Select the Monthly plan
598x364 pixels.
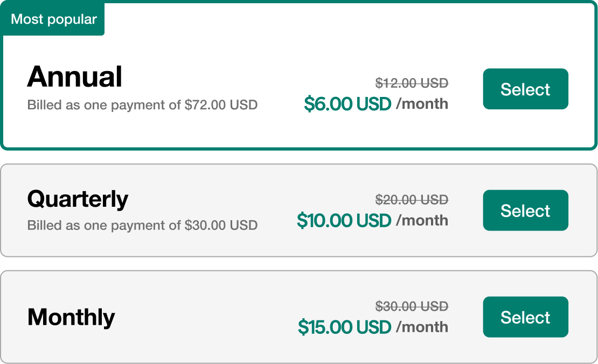(525, 317)
